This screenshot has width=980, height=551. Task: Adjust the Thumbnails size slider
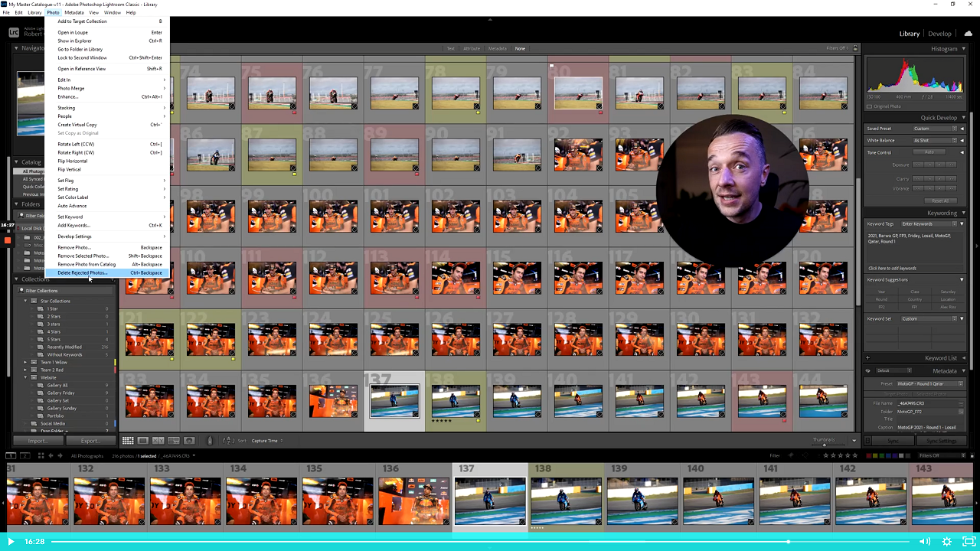click(825, 444)
